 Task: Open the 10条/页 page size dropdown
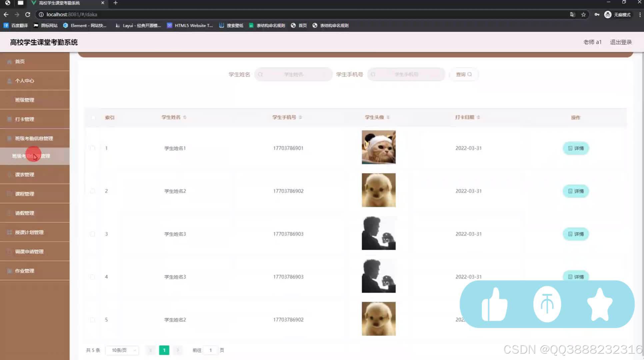122,350
